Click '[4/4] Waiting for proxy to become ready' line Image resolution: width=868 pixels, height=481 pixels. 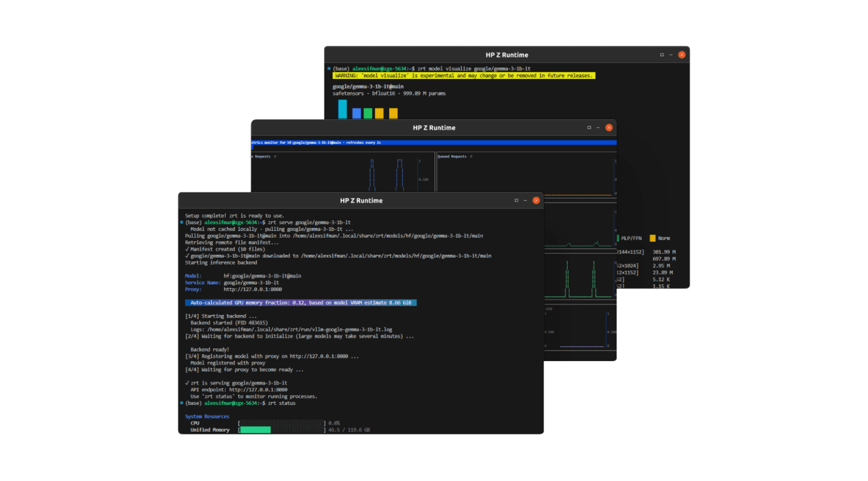click(244, 370)
